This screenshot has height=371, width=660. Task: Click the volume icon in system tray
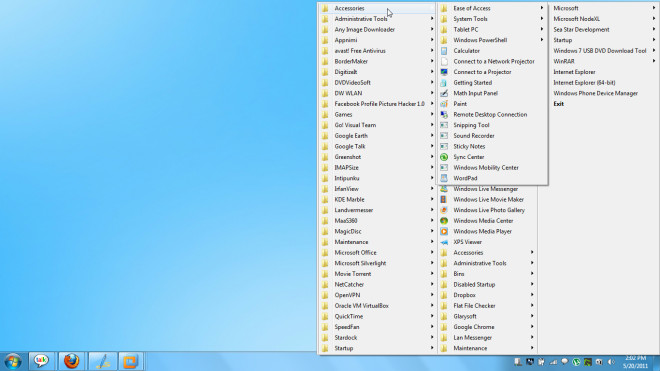tap(611, 362)
